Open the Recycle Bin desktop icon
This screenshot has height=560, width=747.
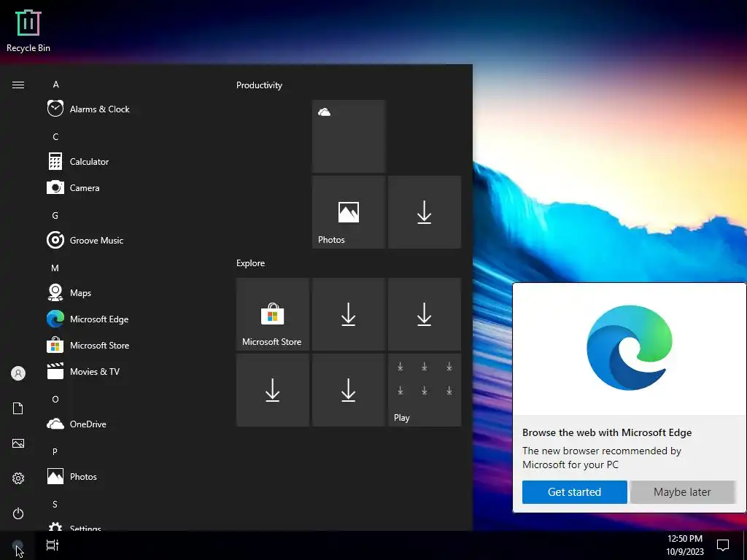28,30
